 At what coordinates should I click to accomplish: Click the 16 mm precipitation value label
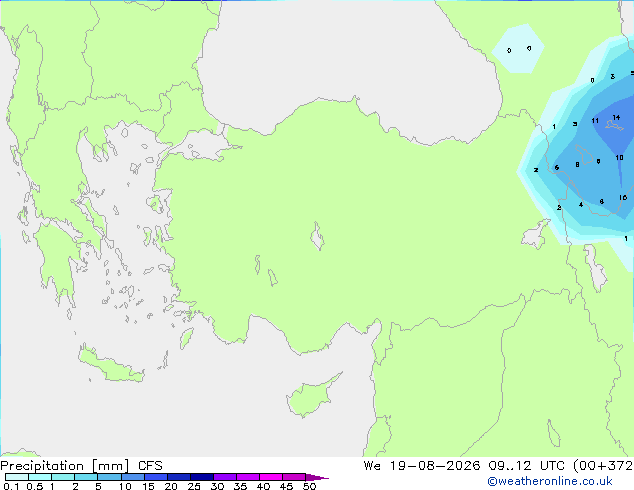click(623, 198)
